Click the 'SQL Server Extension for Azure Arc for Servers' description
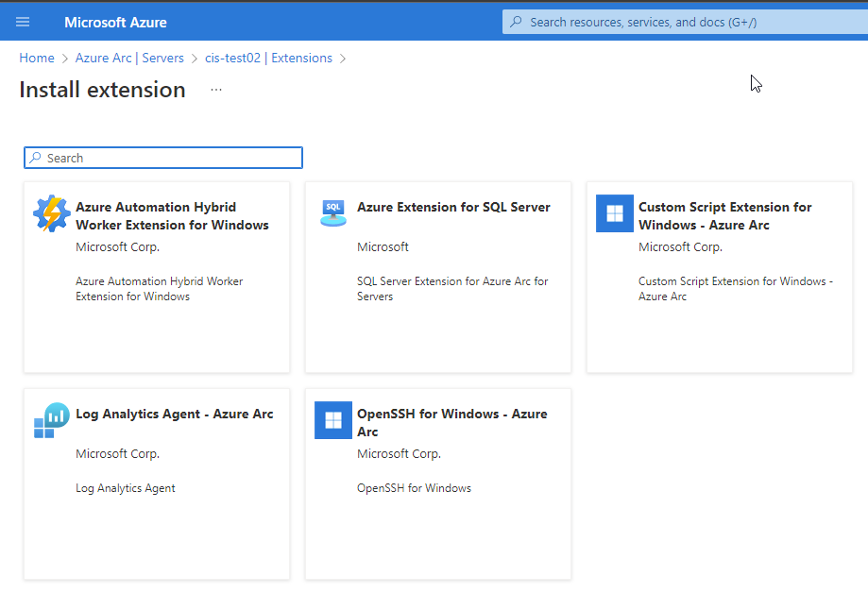Viewport: 868px width, 593px height. click(452, 288)
